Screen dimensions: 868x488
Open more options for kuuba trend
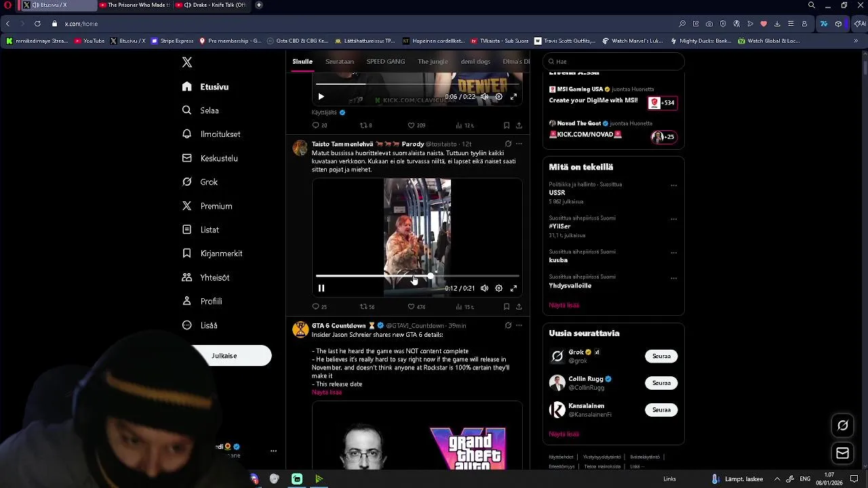coord(673,253)
